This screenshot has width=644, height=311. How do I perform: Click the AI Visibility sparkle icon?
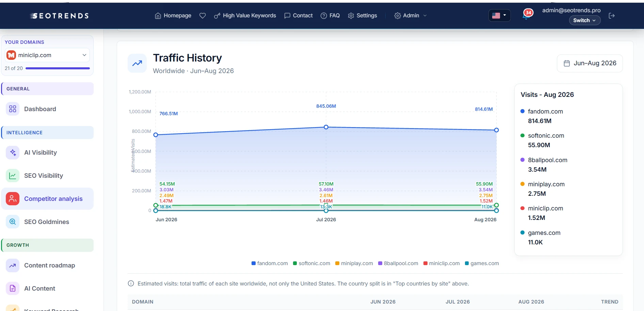click(13, 153)
